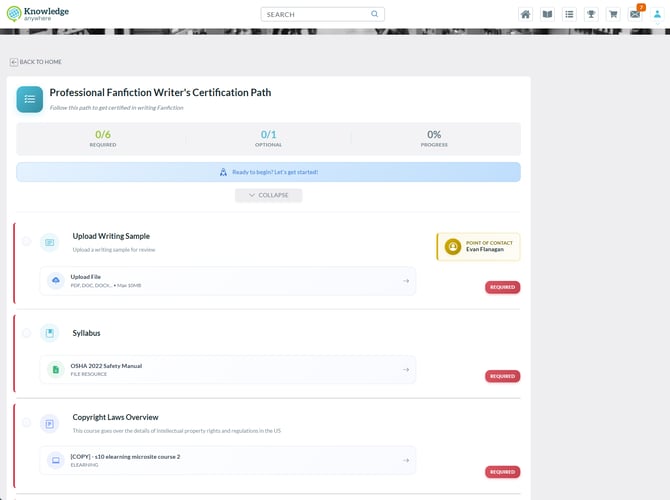Toggle the Syllabus step completion circle
The image size is (670, 500).
pos(27,333)
